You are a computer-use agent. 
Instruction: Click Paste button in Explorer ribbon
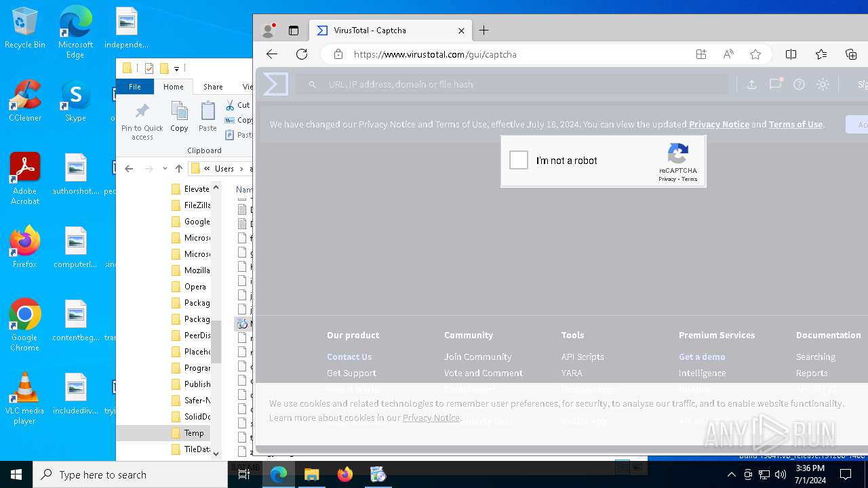click(208, 117)
